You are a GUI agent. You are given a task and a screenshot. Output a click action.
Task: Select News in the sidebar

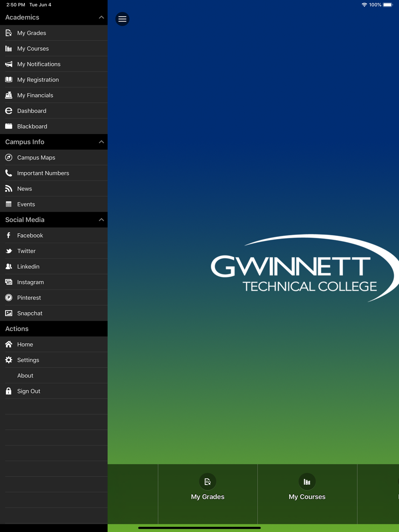point(54,189)
